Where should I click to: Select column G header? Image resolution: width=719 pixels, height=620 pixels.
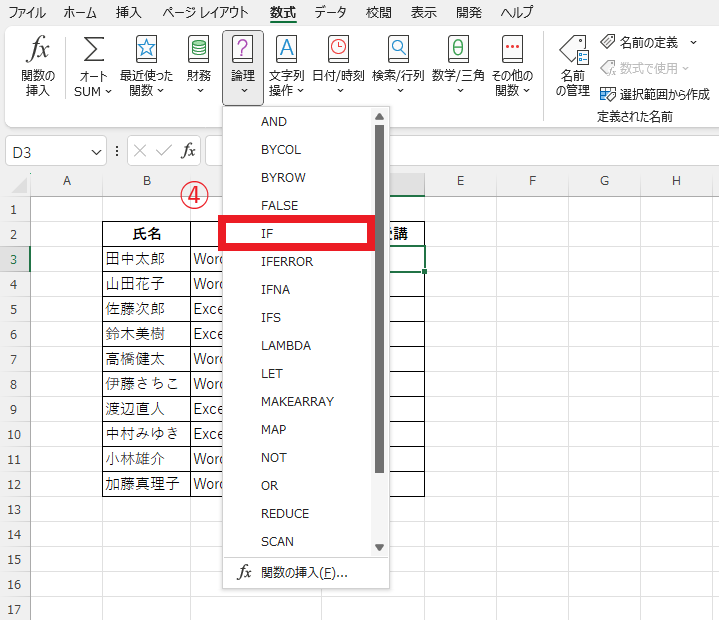pyautogui.click(x=604, y=181)
